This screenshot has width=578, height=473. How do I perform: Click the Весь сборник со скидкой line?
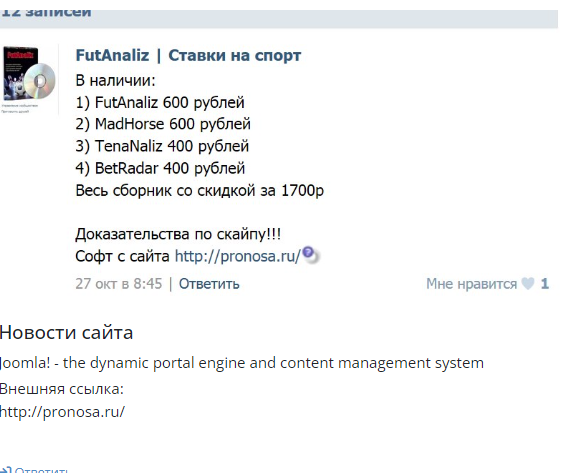pos(199,191)
